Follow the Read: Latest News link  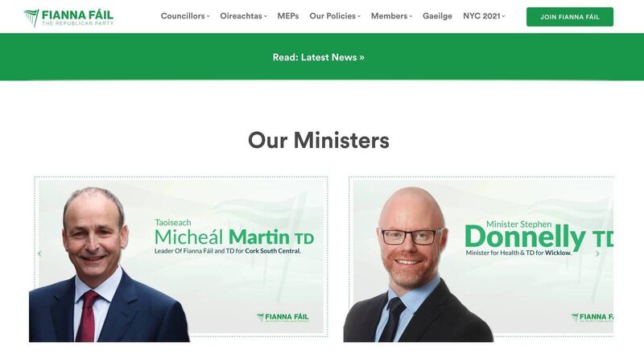[318, 57]
